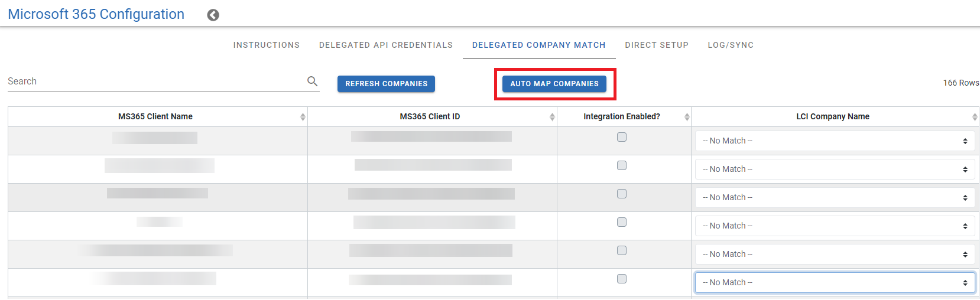Image resolution: width=980 pixels, height=300 pixels.
Task: Enable integration checkbox in first table row
Action: click(622, 137)
